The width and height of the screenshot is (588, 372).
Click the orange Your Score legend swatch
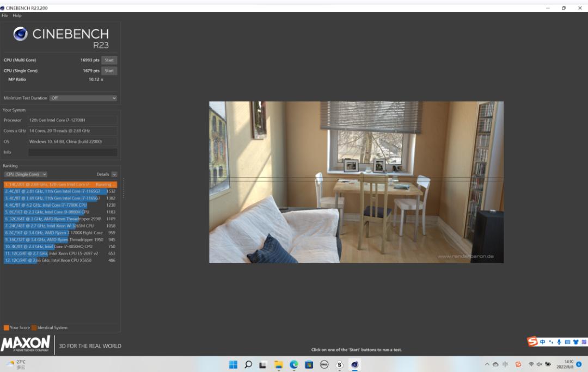pos(7,328)
